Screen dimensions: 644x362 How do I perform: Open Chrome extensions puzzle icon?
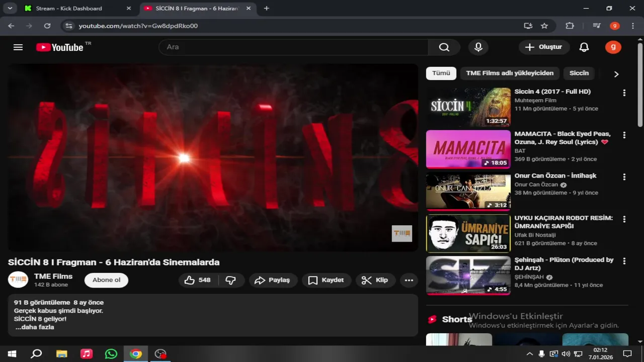click(x=570, y=26)
